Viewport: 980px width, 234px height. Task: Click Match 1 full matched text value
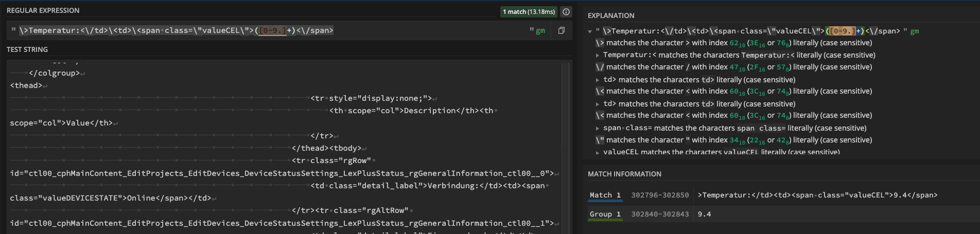[x=817, y=195]
